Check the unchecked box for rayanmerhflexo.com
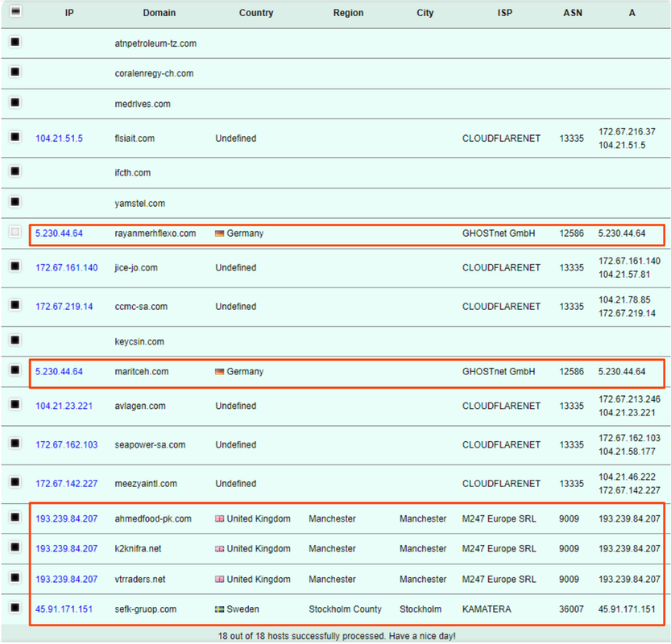The height and width of the screenshot is (644, 671). (x=15, y=232)
